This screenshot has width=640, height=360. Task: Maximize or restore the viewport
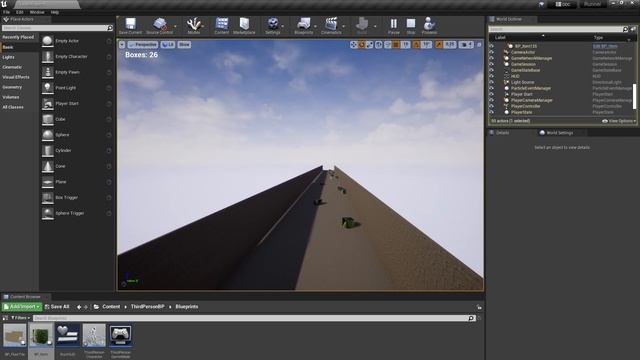[479, 44]
